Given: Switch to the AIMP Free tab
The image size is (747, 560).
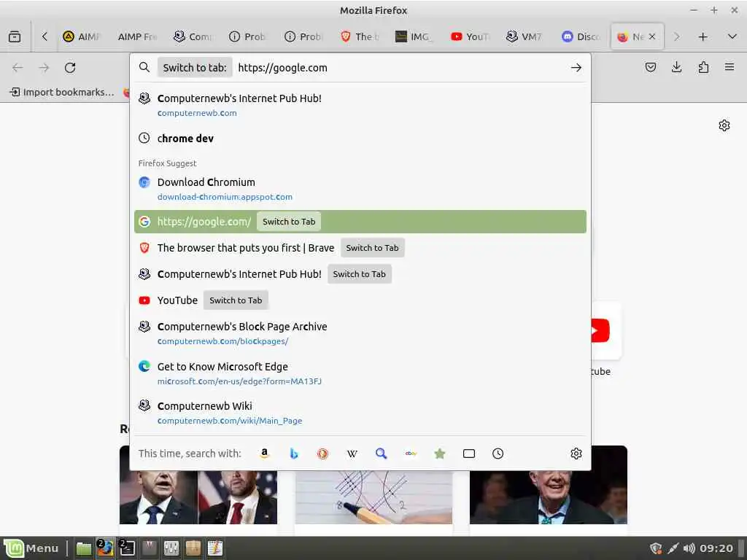Looking at the screenshot, I should 137,36.
